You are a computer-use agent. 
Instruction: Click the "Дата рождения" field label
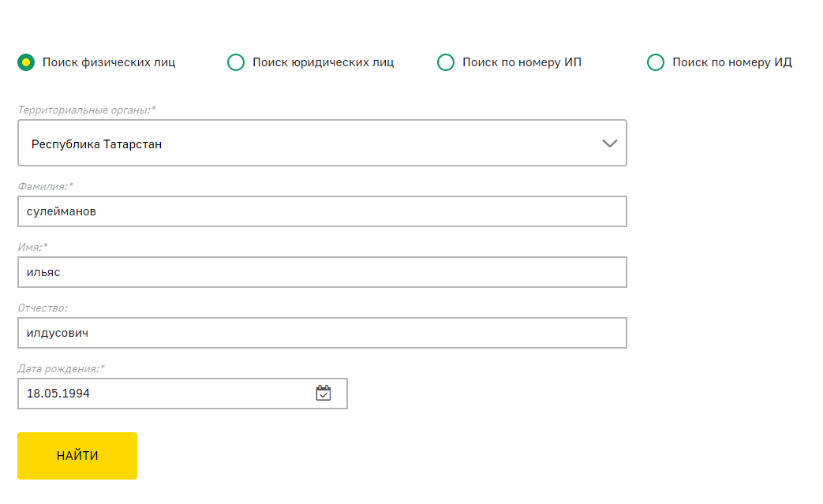pyautogui.click(x=61, y=368)
